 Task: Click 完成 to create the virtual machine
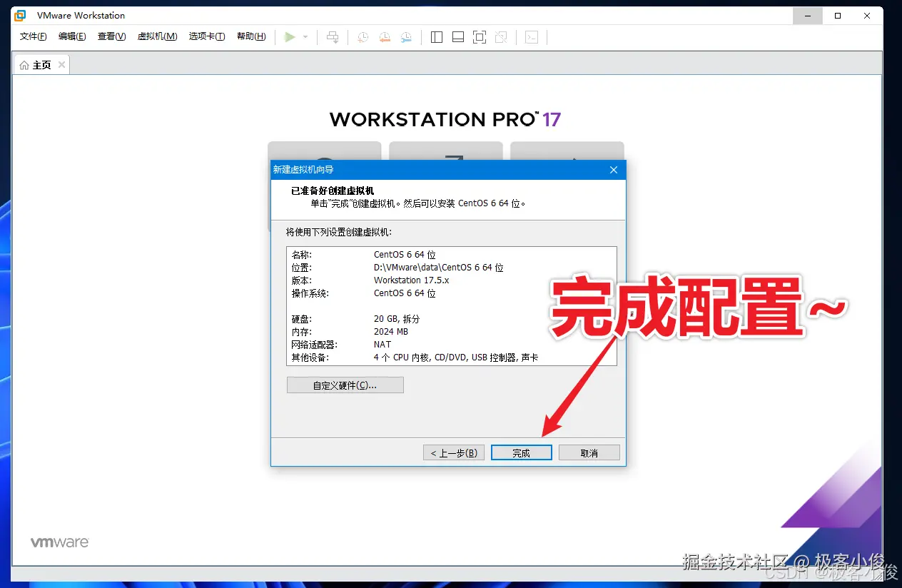(521, 453)
